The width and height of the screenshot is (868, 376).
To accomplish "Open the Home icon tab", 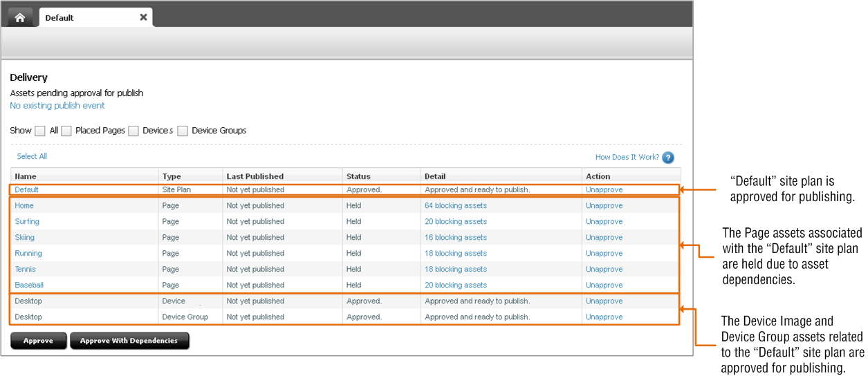I will 20,17.
